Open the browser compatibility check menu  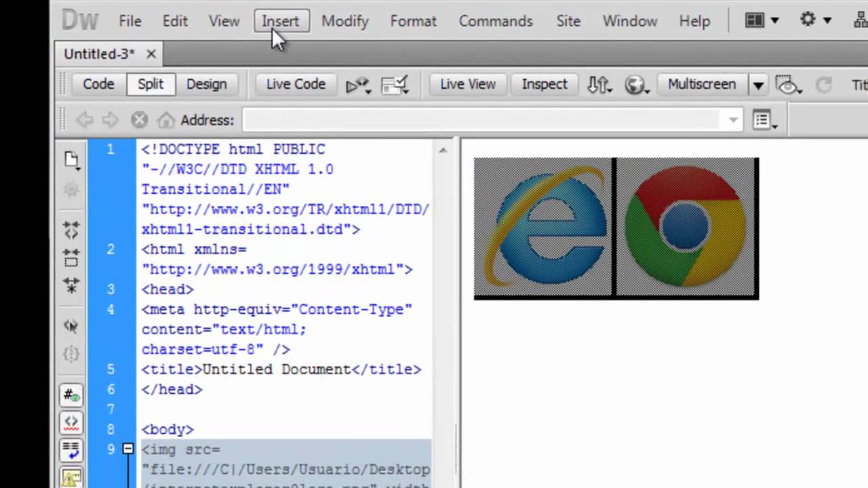click(358, 85)
